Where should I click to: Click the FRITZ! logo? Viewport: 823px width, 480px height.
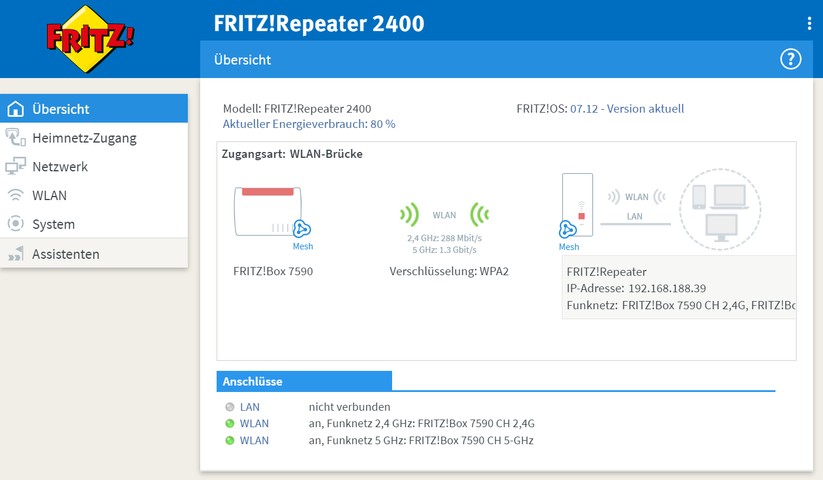90,38
